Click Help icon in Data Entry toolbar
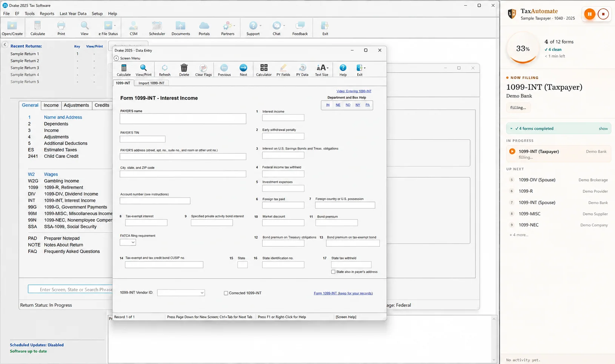This screenshot has height=364, width=615. [343, 70]
